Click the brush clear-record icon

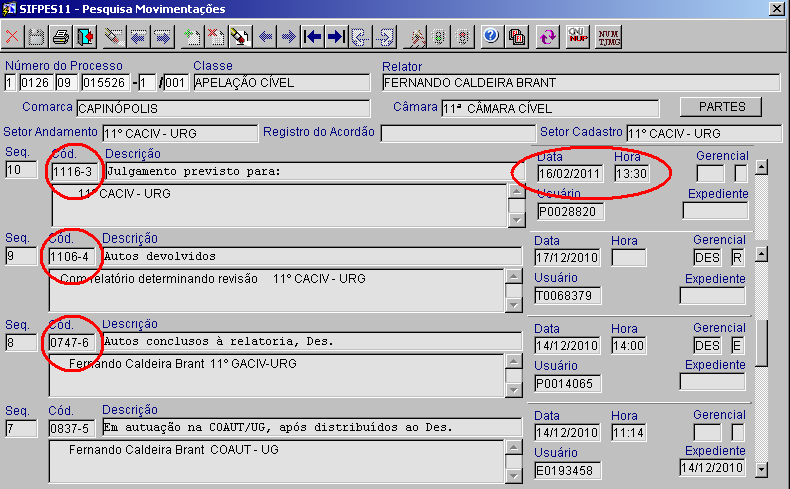[x=240, y=37]
